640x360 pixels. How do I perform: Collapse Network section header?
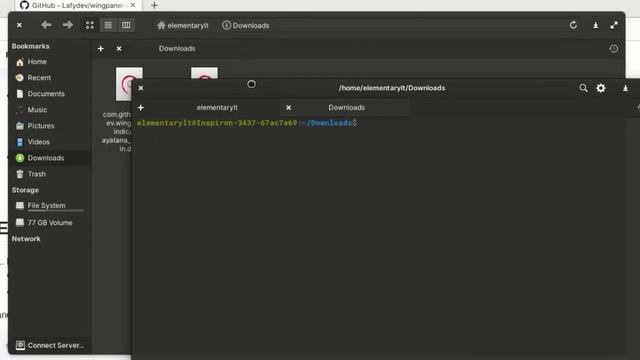click(x=26, y=239)
